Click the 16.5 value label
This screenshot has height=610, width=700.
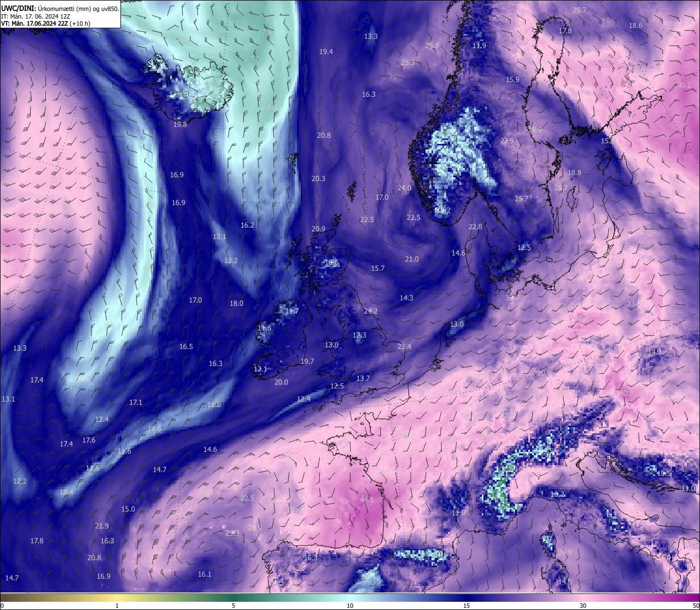[x=186, y=346]
